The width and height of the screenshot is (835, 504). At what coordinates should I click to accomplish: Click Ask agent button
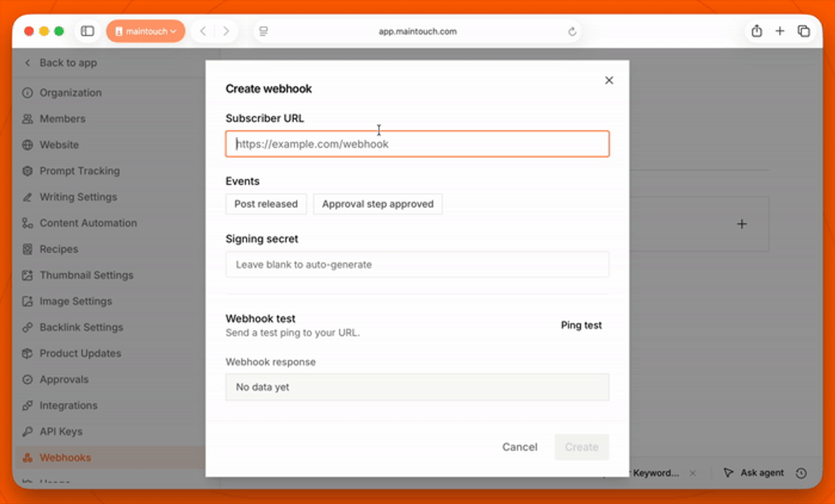754,473
